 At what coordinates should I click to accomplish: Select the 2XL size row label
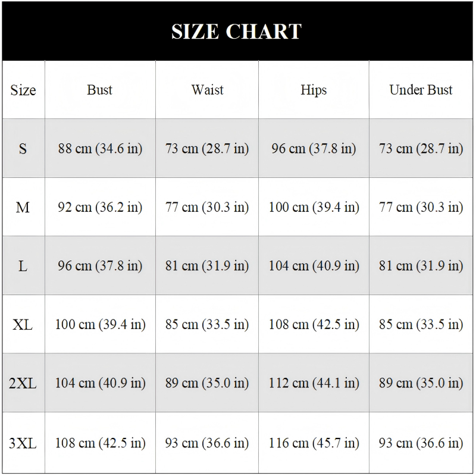(23, 384)
